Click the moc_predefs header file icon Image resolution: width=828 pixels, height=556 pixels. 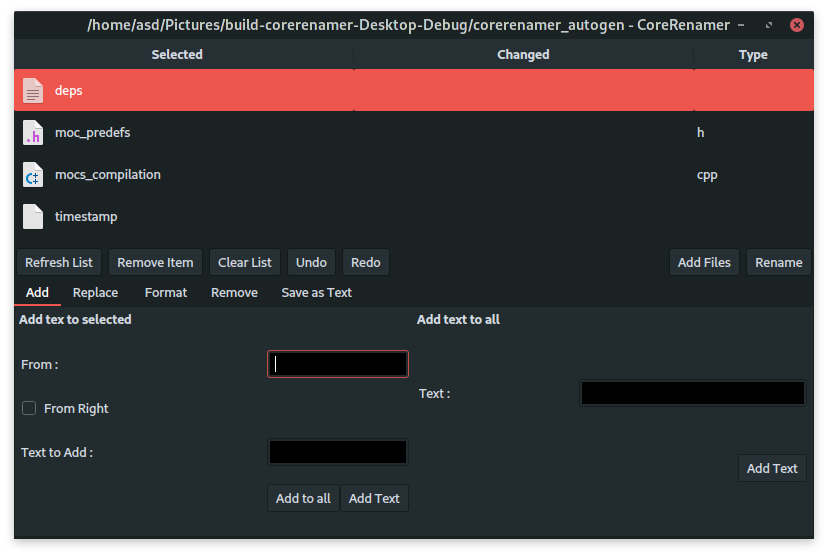[x=33, y=133]
